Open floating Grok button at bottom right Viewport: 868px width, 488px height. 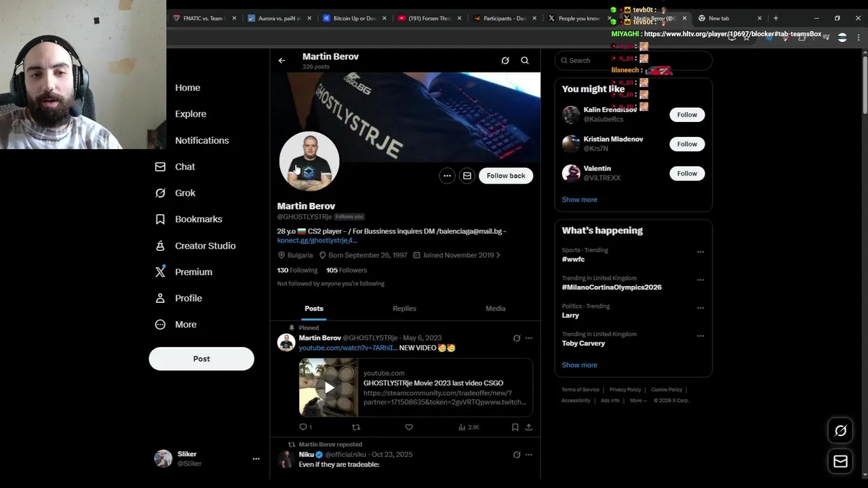(x=840, y=430)
